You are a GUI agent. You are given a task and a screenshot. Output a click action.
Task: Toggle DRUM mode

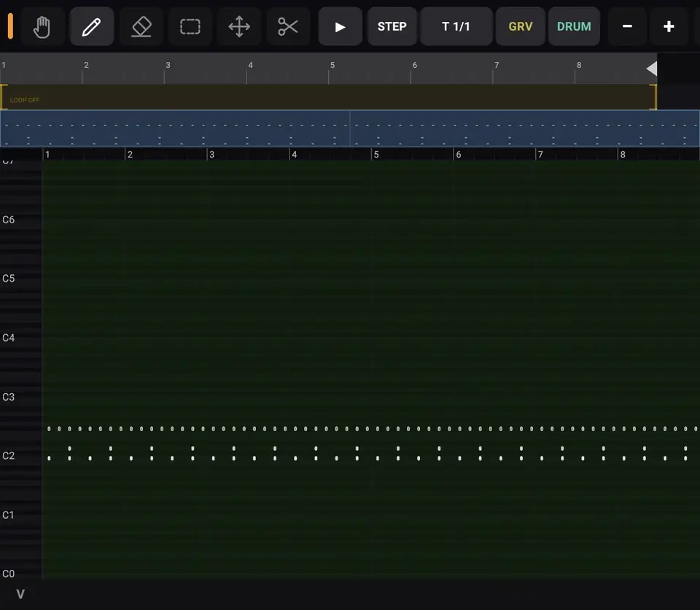[574, 27]
